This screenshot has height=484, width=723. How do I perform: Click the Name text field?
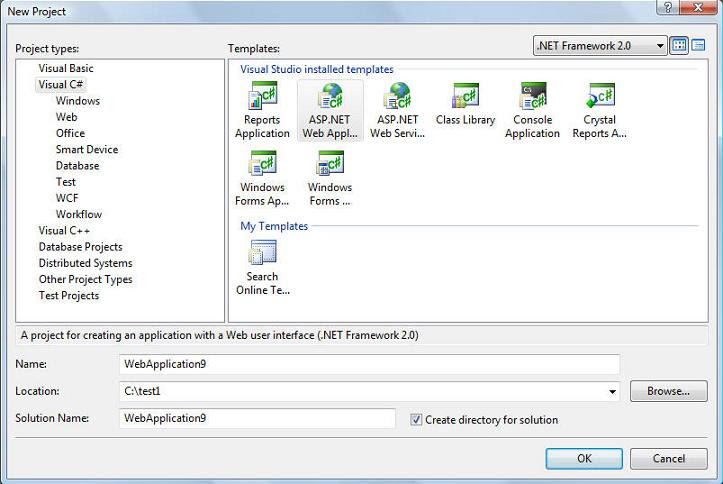coord(369,364)
